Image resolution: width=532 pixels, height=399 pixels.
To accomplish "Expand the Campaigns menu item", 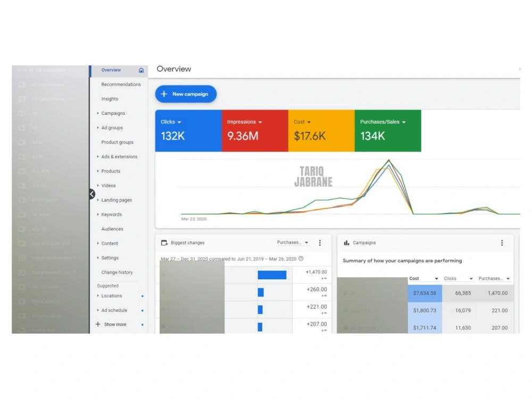I will [98, 113].
